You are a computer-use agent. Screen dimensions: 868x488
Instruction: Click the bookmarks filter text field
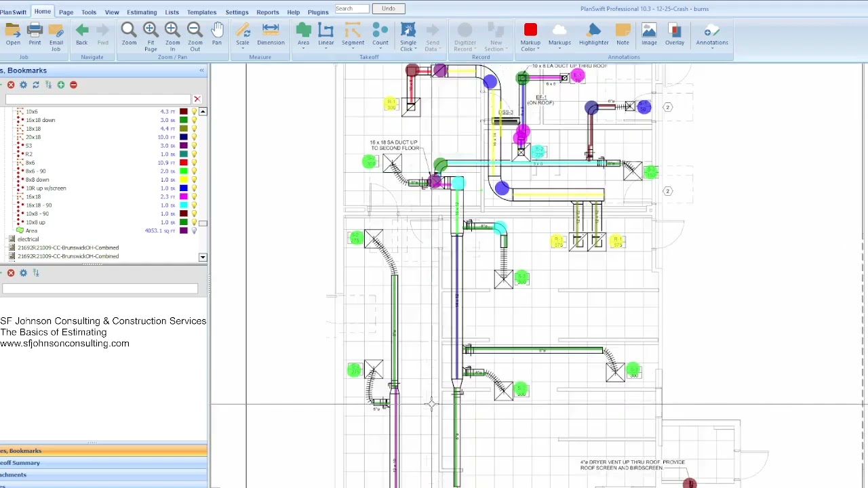point(98,100)
